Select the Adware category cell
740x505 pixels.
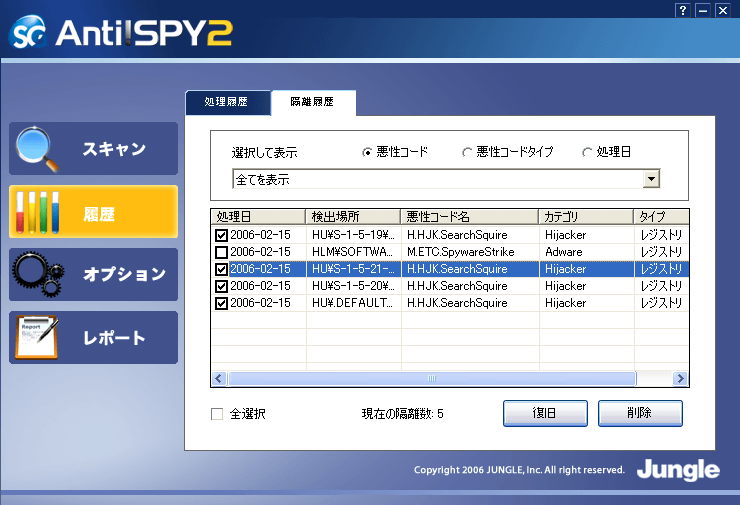[587, 252]
